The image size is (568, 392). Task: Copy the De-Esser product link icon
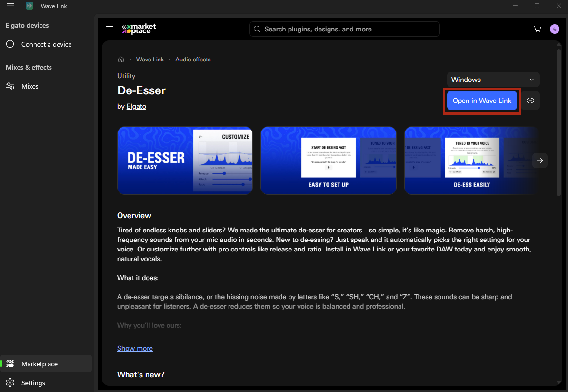coord(530,101)
